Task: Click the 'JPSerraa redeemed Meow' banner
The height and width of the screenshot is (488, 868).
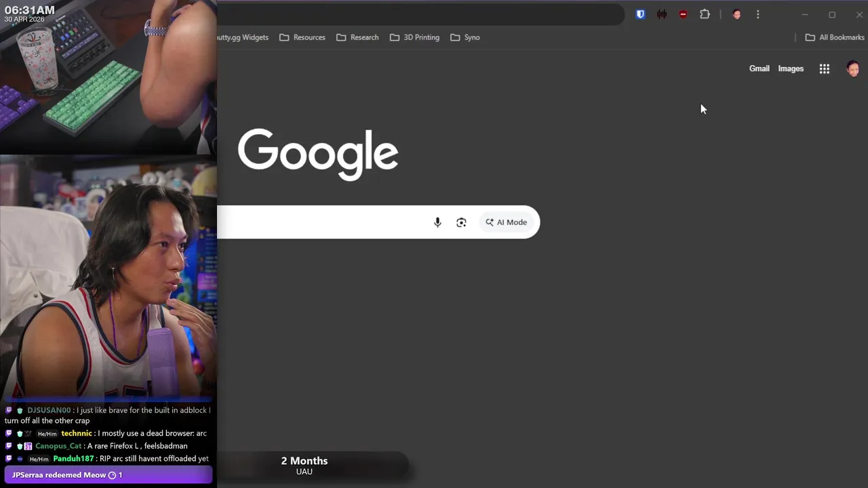Action: 108,475
